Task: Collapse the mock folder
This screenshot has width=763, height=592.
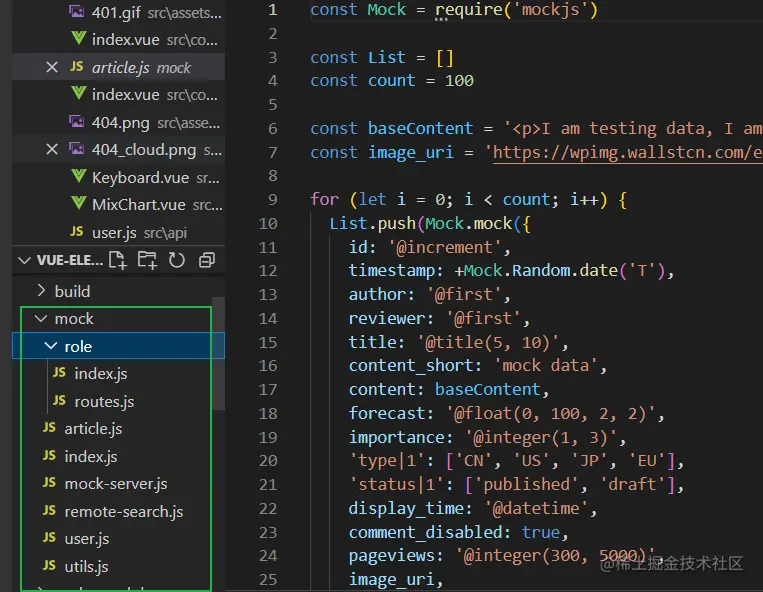Action: tap(41, 319)
